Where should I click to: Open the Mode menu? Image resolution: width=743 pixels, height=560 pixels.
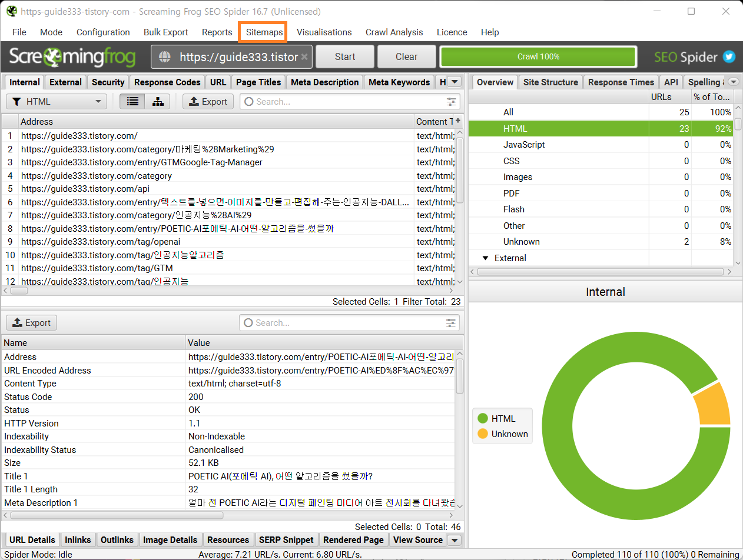point(51,32)
